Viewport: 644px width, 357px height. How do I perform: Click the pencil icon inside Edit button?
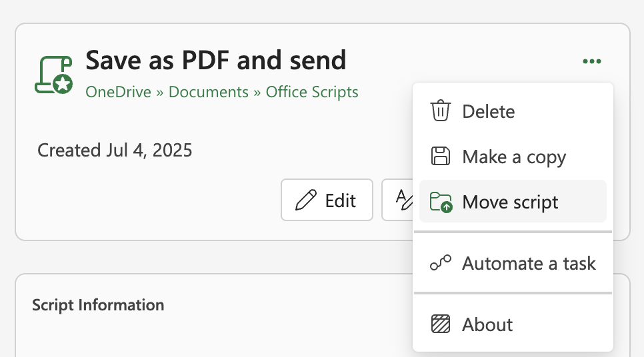[306, 200]
